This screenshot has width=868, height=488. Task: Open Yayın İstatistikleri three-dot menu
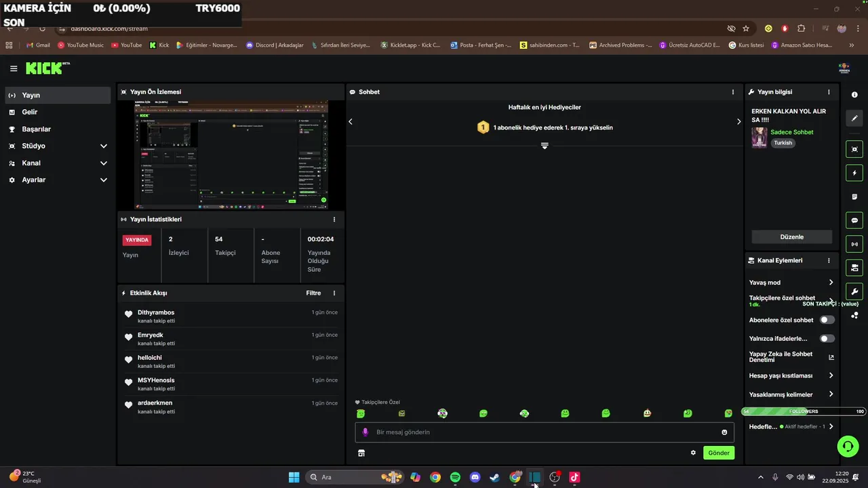pos(334,220)
